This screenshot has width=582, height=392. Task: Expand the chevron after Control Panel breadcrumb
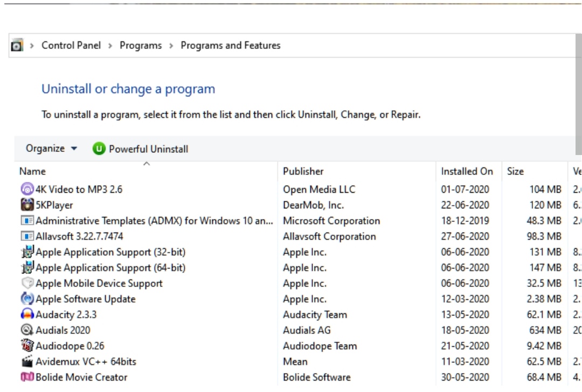coord(110,46)
